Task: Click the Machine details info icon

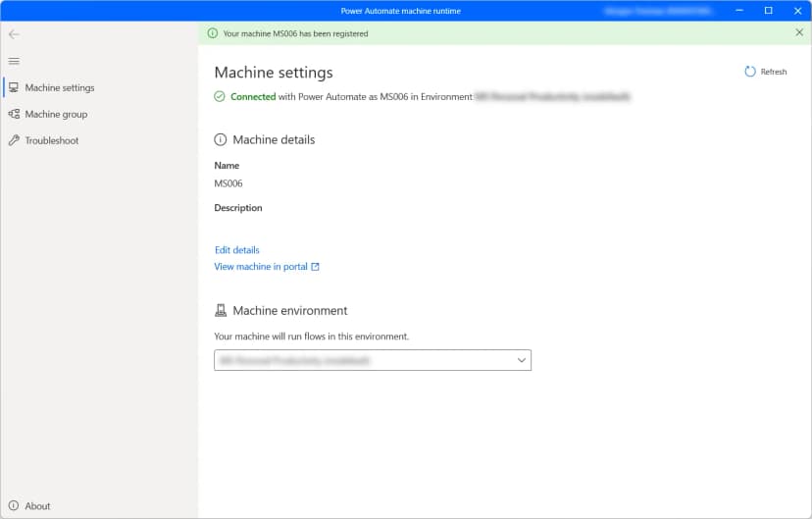Action: tap(221, 140)
